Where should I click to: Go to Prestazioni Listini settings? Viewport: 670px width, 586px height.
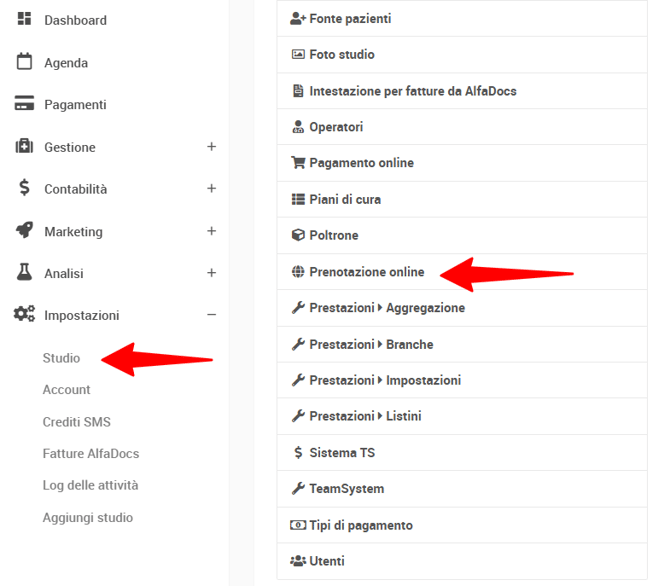point(365,416)
